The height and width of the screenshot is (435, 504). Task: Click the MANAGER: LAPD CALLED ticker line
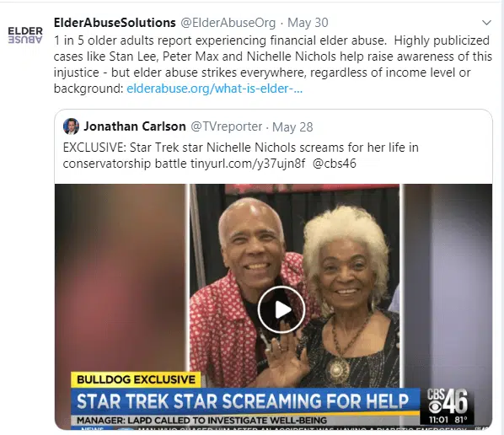201,420
